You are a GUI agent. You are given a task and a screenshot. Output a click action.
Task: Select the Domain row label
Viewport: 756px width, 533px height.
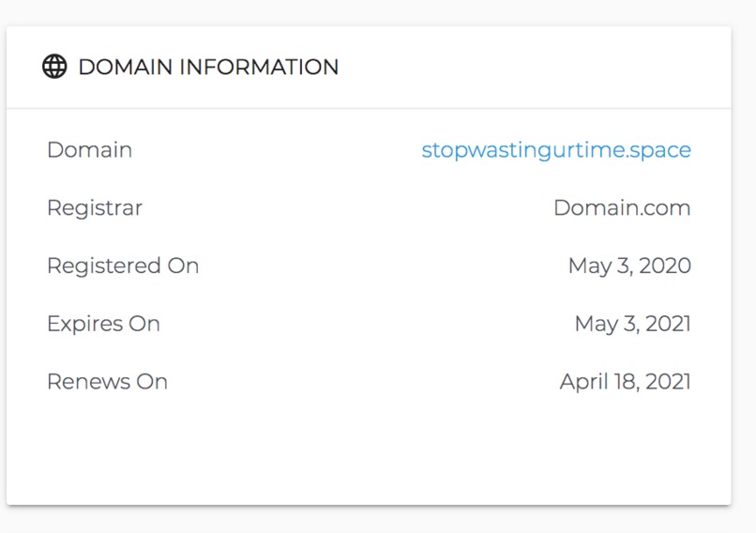tap(90, 149)
